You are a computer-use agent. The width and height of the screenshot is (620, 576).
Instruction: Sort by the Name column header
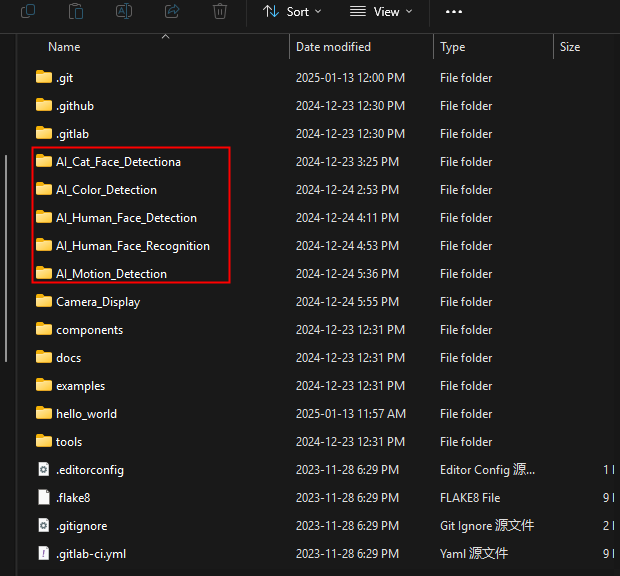click(64, 47)
